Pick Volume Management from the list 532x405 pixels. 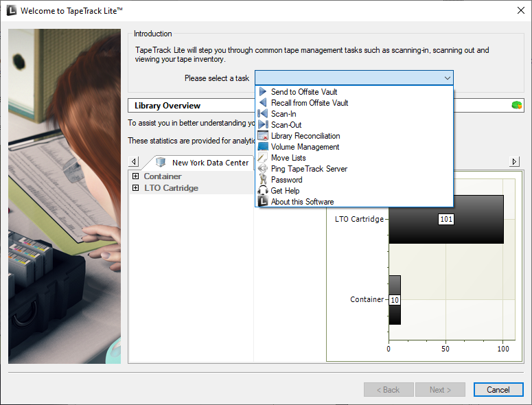pos(354,146)
